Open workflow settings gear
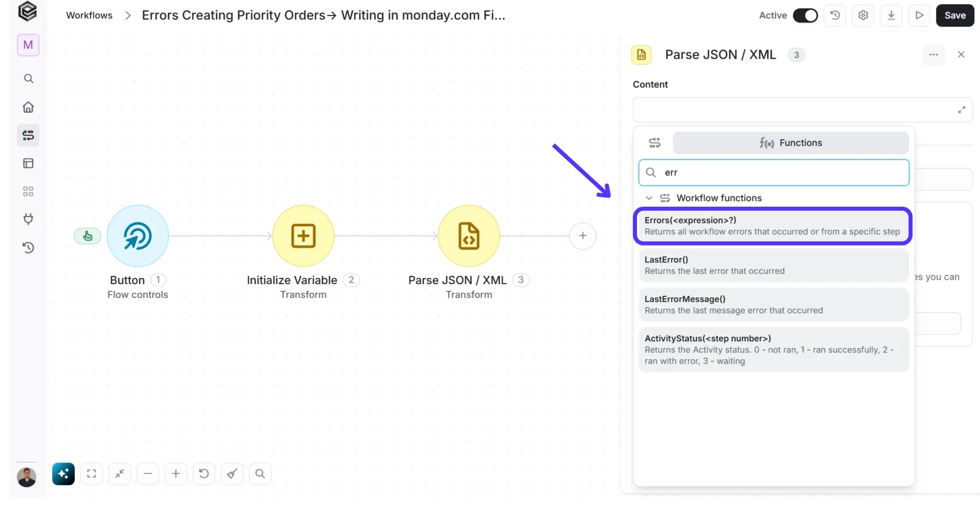The height and width of the screenshot is (505, 980). click(863, 15)
